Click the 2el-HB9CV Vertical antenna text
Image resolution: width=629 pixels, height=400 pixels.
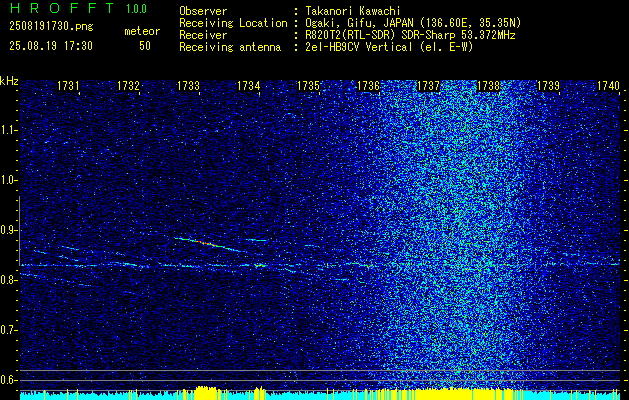(x=389, y=47)
